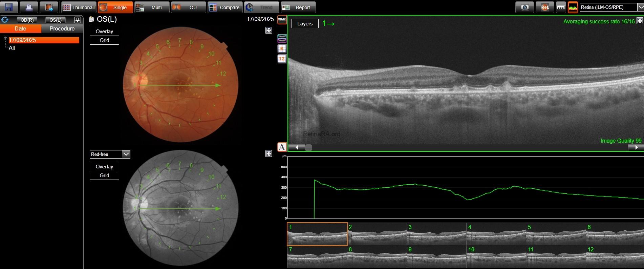
Task: Toggle the Layers display on the B-scan
Action: pos(305,24)
